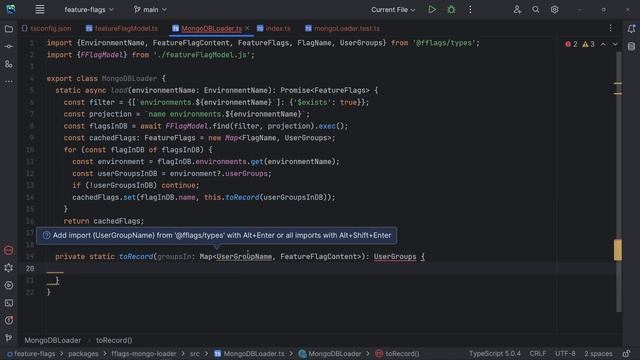
Task: Change line separator via CRLF
Action: point(538,353)
